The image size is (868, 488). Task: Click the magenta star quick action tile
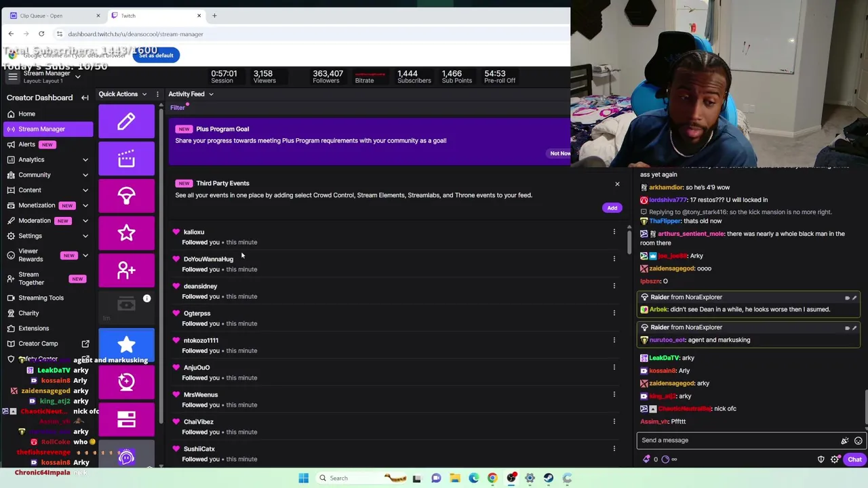click(x=126, y=233)
